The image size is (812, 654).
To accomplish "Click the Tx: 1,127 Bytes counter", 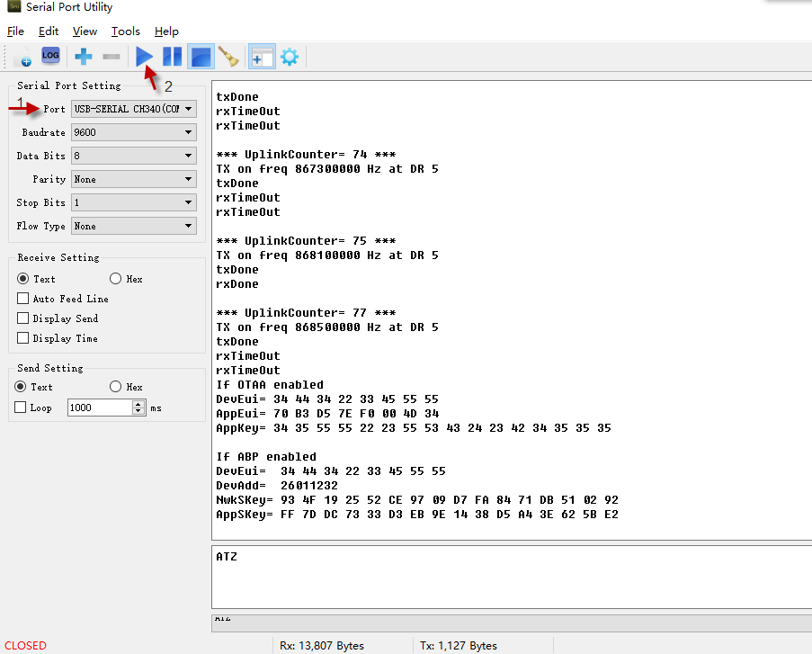I will (459, 646).
